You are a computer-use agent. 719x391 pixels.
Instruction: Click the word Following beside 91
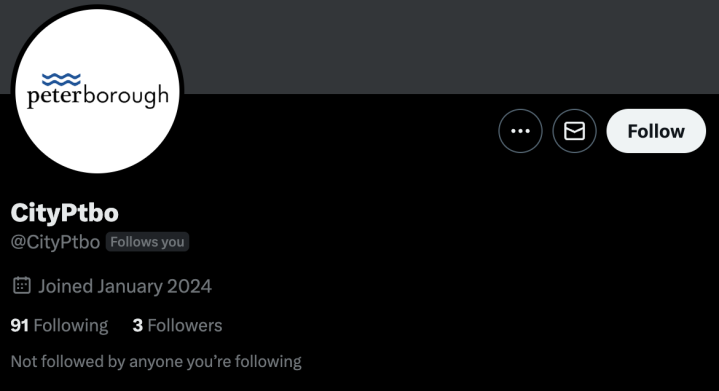[71, 325]
